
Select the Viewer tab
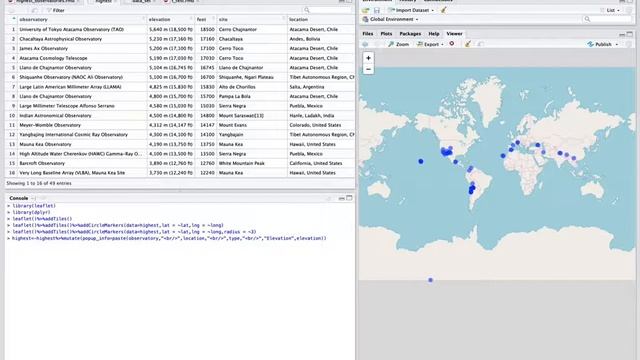(x=454, y=34)
